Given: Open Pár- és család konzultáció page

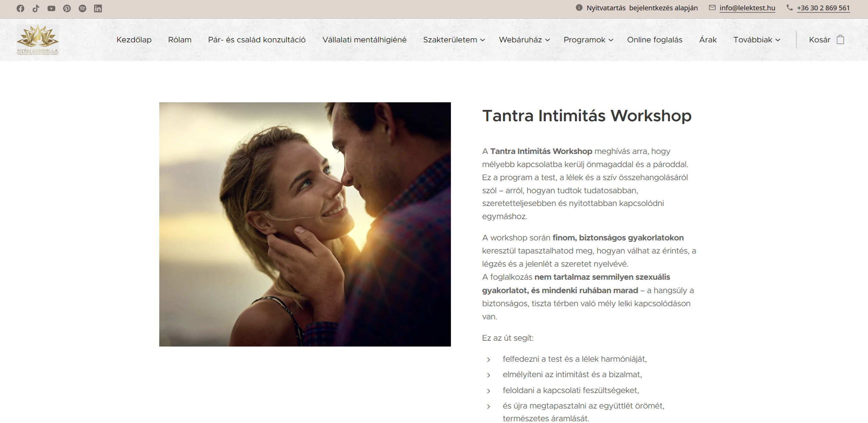Looking at the screenshot, I should [x=257, y=40].
